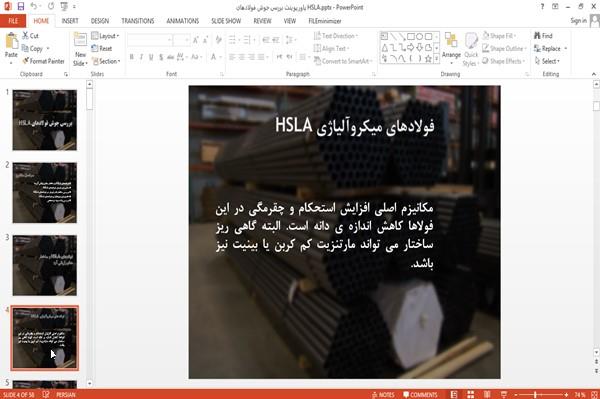Switch to the TRANSITIONS tab
Screen dimensions: 600x399
[138, 21]
